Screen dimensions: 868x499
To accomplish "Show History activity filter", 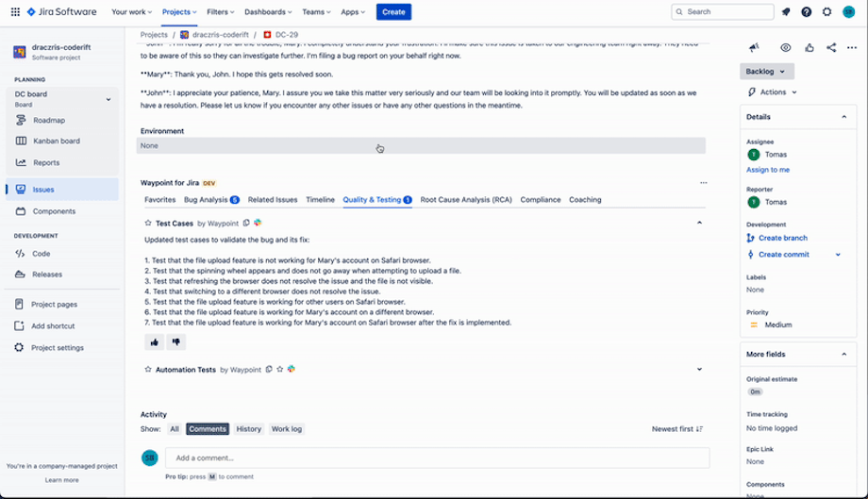I will pos(248,429).
